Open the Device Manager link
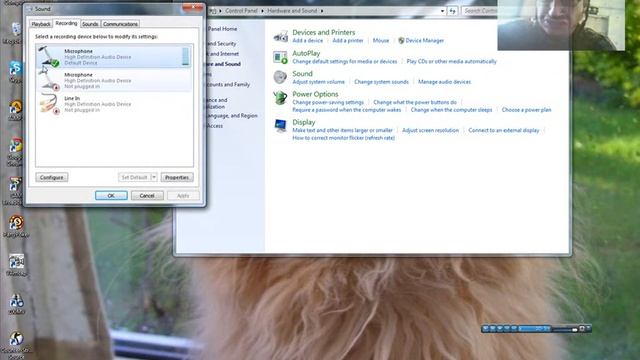This screenshot has height=360, width=640. point(424,40)
